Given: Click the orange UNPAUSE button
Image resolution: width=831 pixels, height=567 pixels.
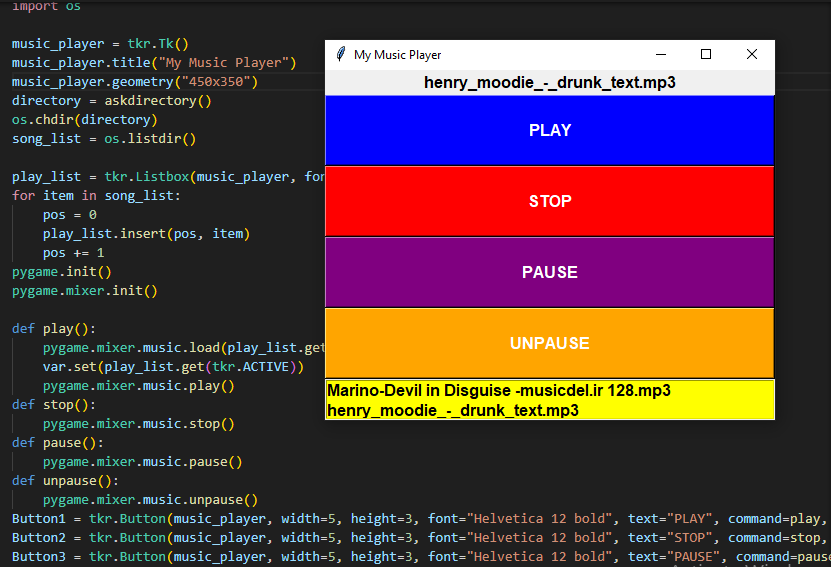Looking at the screenshot, I should click(x=550, y=343).
